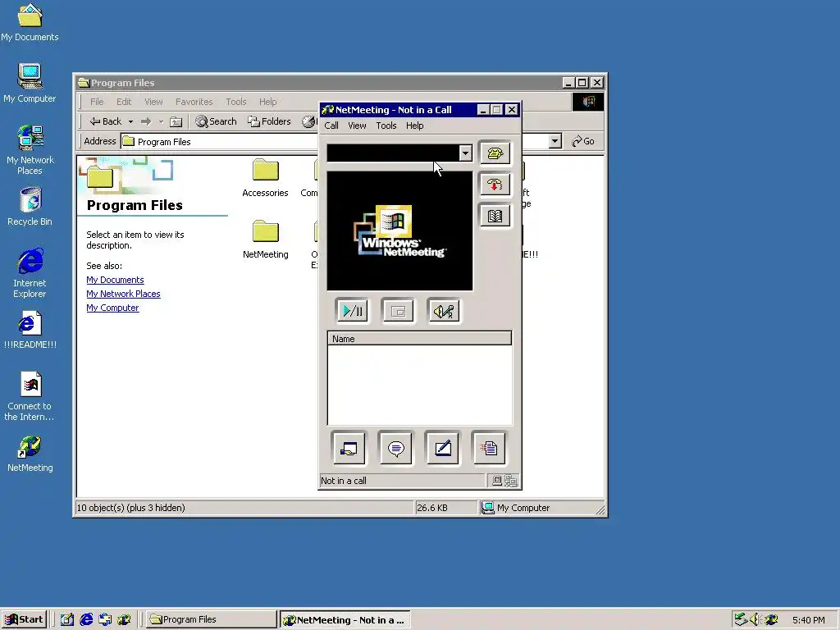Click the volume speaker tray icon
Screen dimensions: 840x630
tap(756, 620)
